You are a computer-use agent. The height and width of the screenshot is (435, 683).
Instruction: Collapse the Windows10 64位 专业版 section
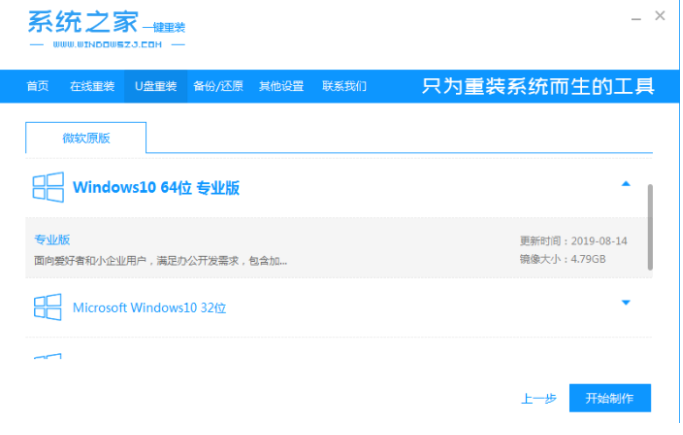[x=626, y=184]
